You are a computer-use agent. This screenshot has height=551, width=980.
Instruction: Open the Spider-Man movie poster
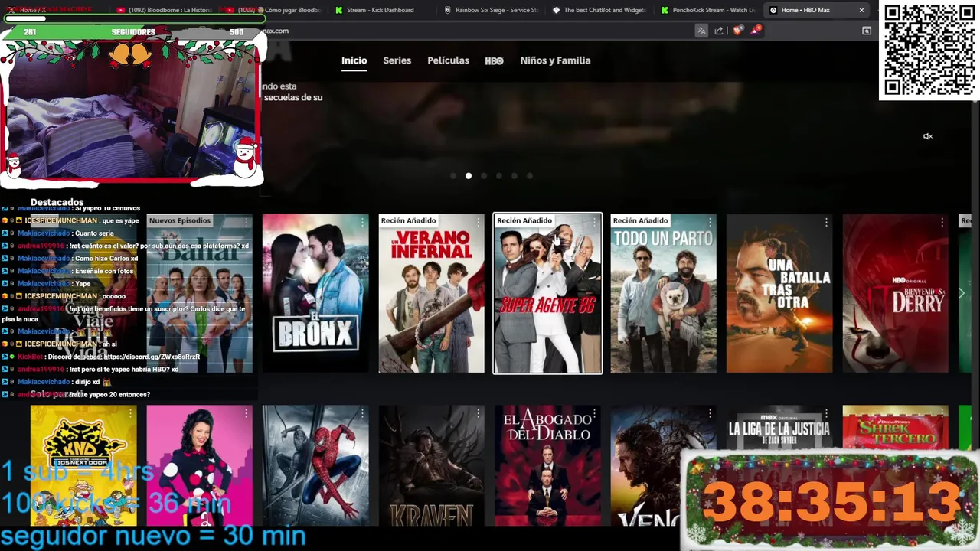click(315, 465)
